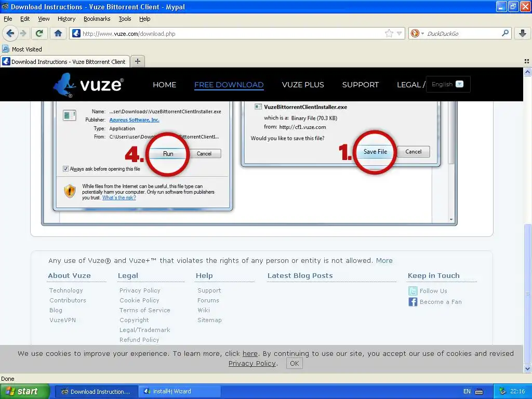Viewport: 532px width, 399px height.
Task: Open the File menu
Action: [8, 19]
